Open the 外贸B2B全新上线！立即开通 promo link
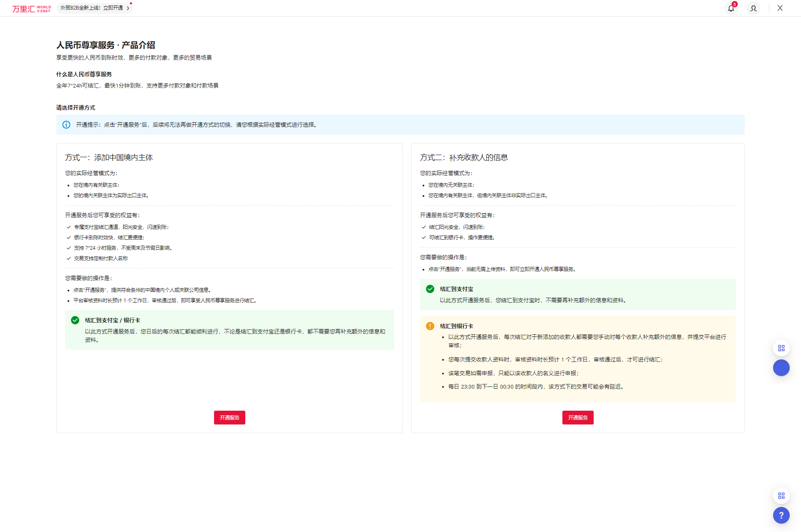The width and height of the screenshot is (801, 532). [x=92, y=8]
